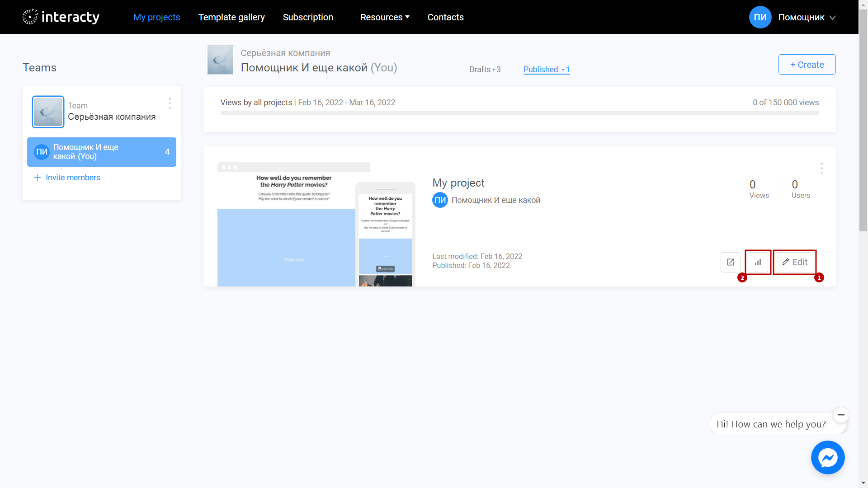This screenshot has width=868, height=488.
Task: Expand the Помощник user account menu
Action: (x=807, y=17)
